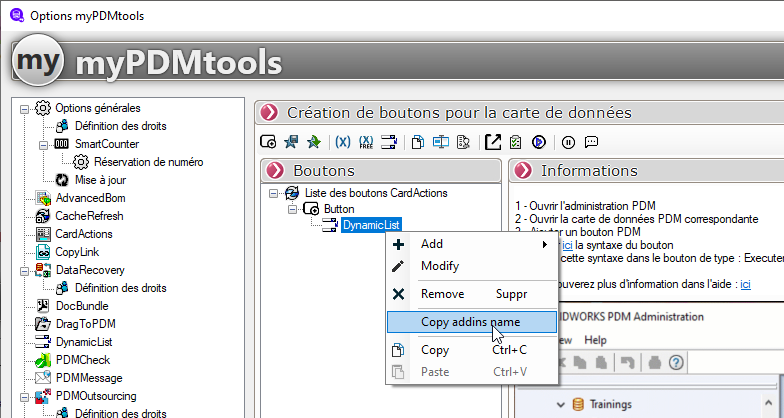Click the add button icon in the toolbar
This screenshot has height=418, width=784.
point(268,142)
